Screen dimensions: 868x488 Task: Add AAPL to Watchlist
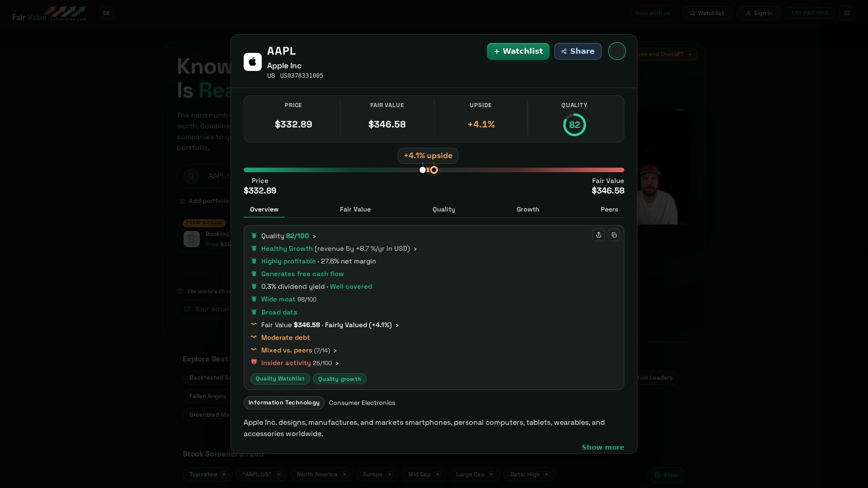[518, 51]
